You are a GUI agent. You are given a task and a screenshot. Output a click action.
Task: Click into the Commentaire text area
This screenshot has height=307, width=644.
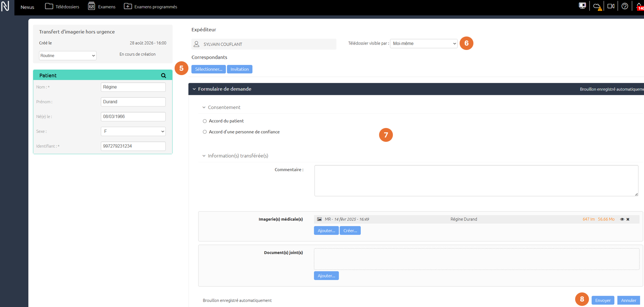476,181
